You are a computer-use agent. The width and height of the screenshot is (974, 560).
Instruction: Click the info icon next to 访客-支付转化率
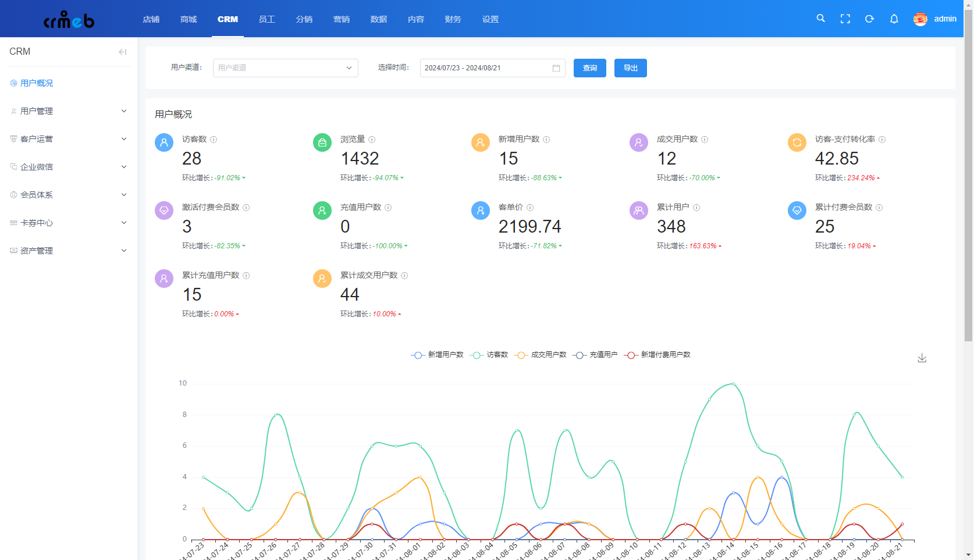[882, 140]
